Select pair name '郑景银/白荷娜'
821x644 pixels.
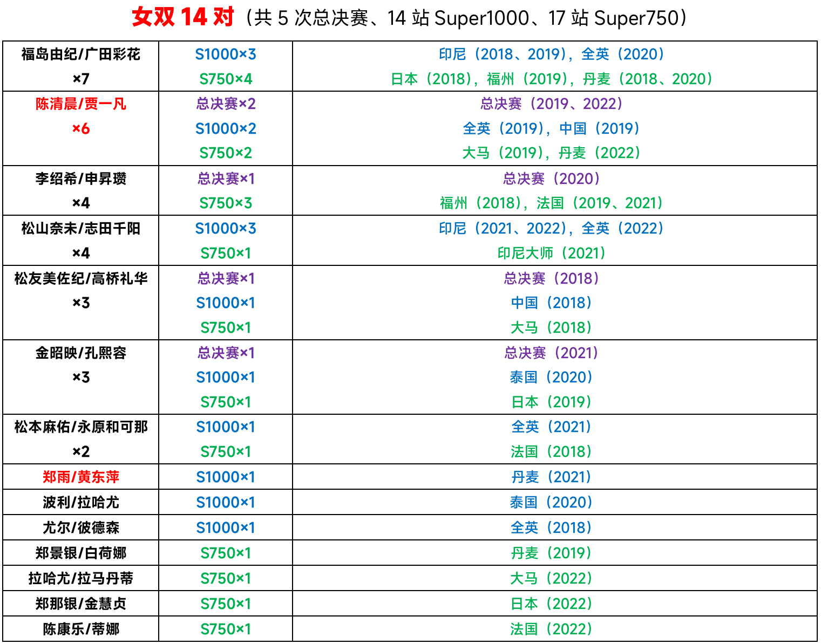81,553
